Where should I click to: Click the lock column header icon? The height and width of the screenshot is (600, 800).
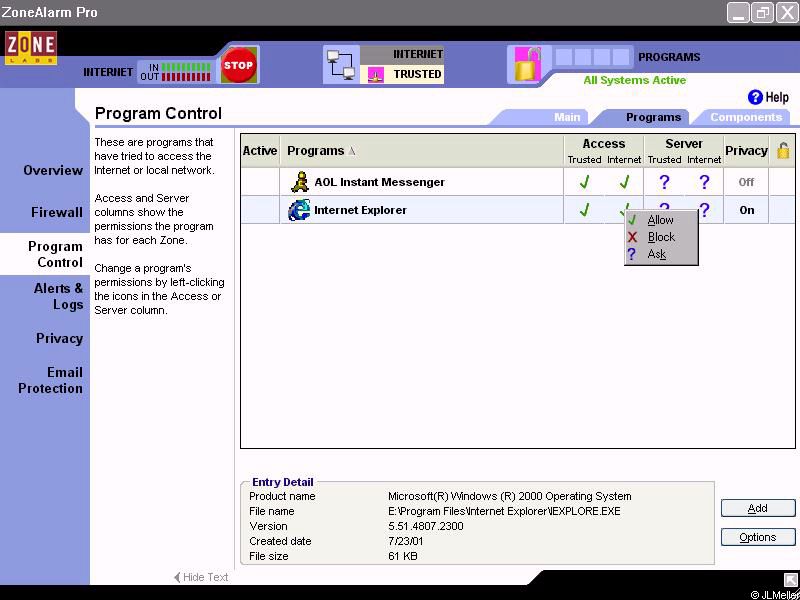[x=783, y=151]
